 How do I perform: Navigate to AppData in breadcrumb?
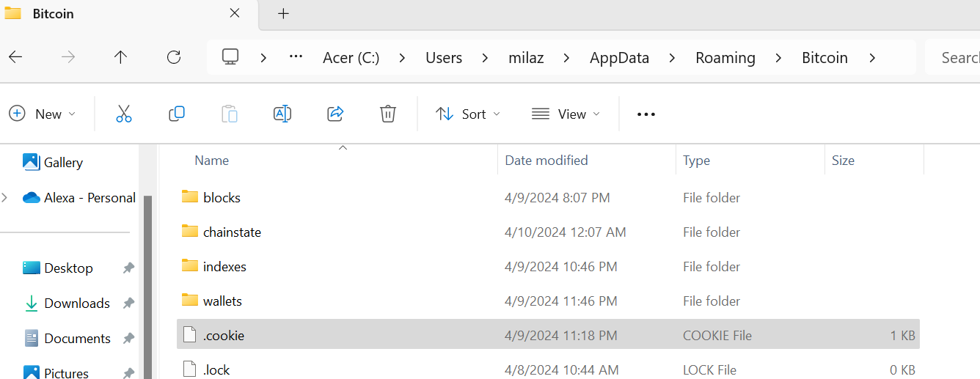(x=619, y=58)
